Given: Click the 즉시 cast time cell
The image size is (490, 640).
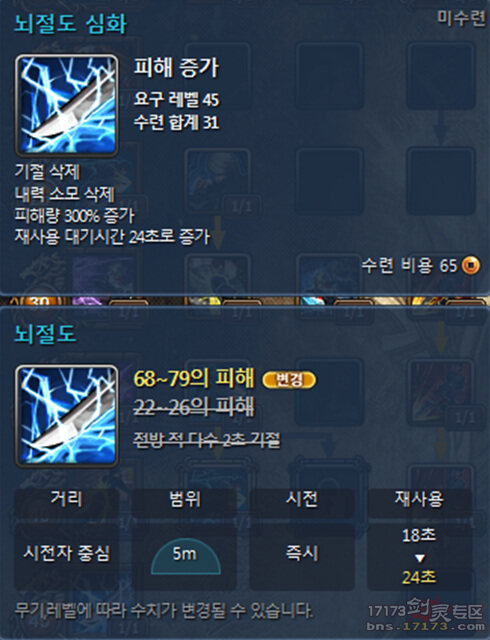Looking at the screenshot, I should click(x=302, y=555).
